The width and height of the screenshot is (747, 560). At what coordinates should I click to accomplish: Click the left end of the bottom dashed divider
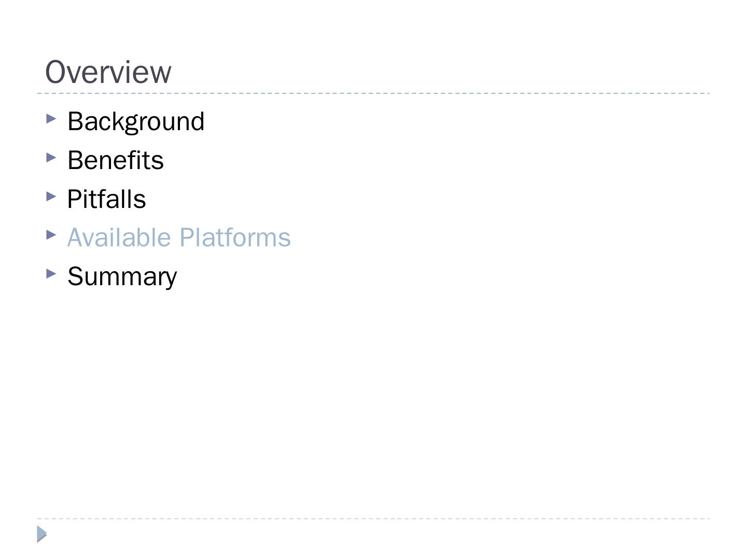[40, 519]
